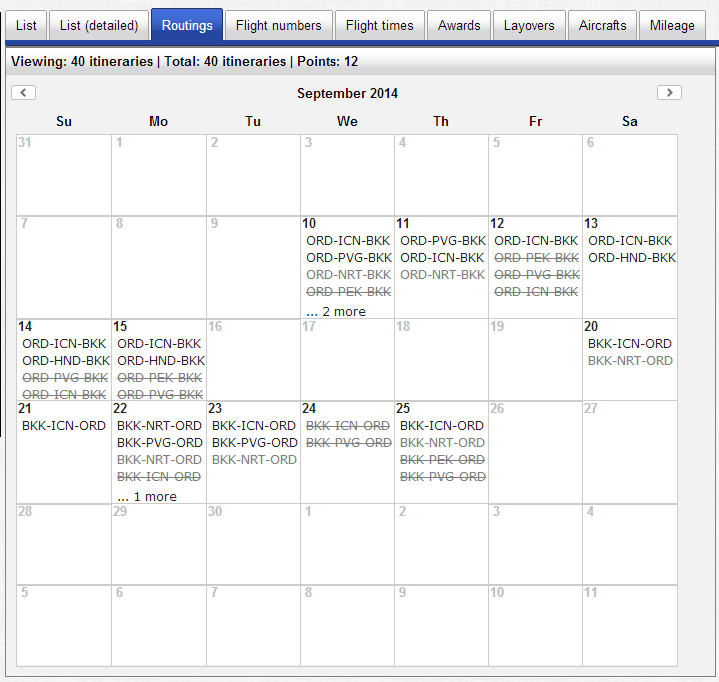
Task: Open the Awards tab
Action: pyautogui.click(x=459, y=26)
